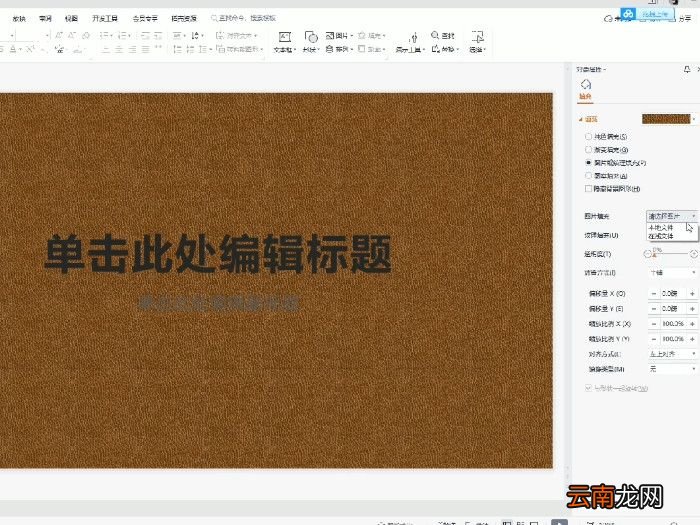The image size is (700, 525).
Task: Click the scale Y value field
Action: (x=673, y=339)
